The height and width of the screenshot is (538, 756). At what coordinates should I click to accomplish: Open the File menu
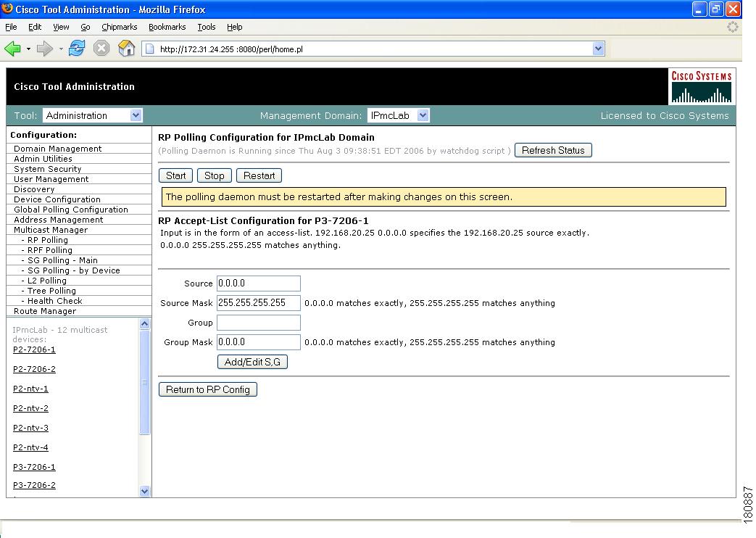(x=11, y=27)
